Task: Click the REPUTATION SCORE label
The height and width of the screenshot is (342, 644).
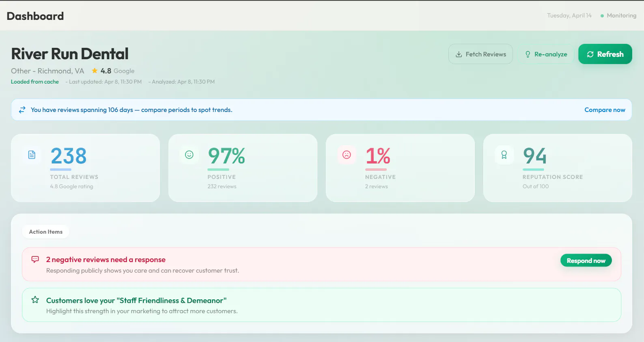Action: click(x=553, y=177)
